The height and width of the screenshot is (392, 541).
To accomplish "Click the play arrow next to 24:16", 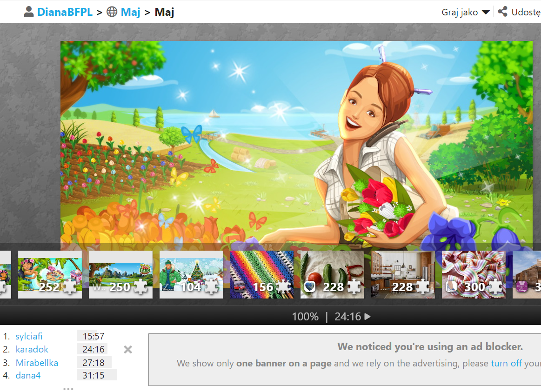I will 368,317.
